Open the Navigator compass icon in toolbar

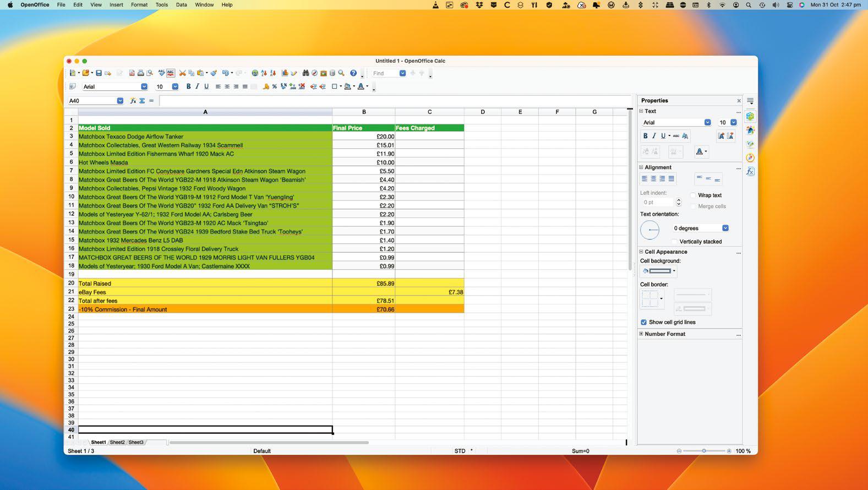coord(314,73)
